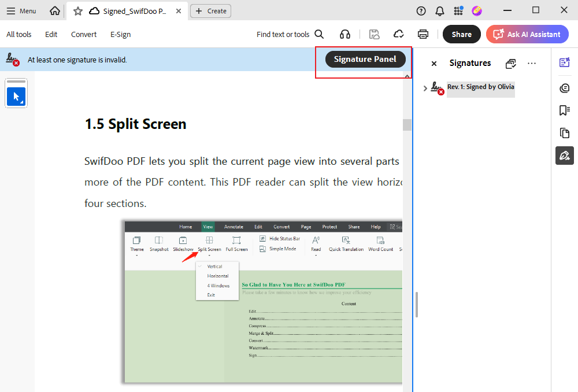578x392 pixels.
Task: Click the save file icon
Action: [374, 34]
